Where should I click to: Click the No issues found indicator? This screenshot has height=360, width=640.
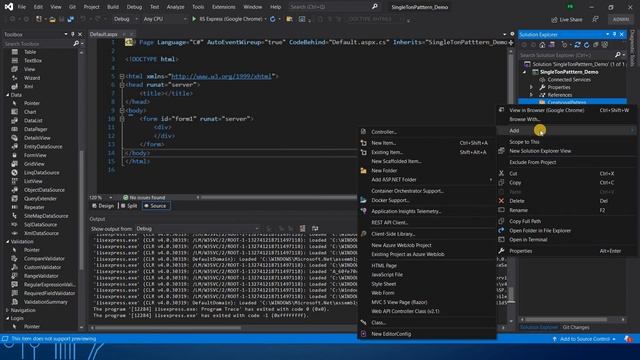tap(144, 198)
